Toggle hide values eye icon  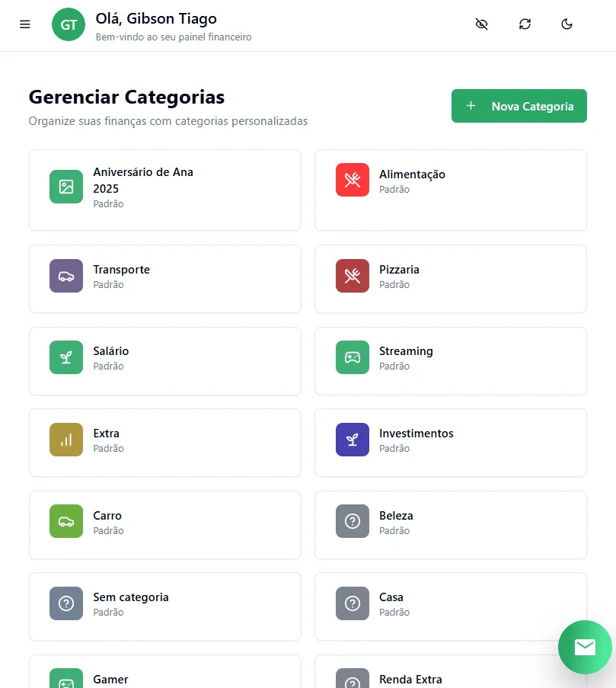click(x=481, y=24)
